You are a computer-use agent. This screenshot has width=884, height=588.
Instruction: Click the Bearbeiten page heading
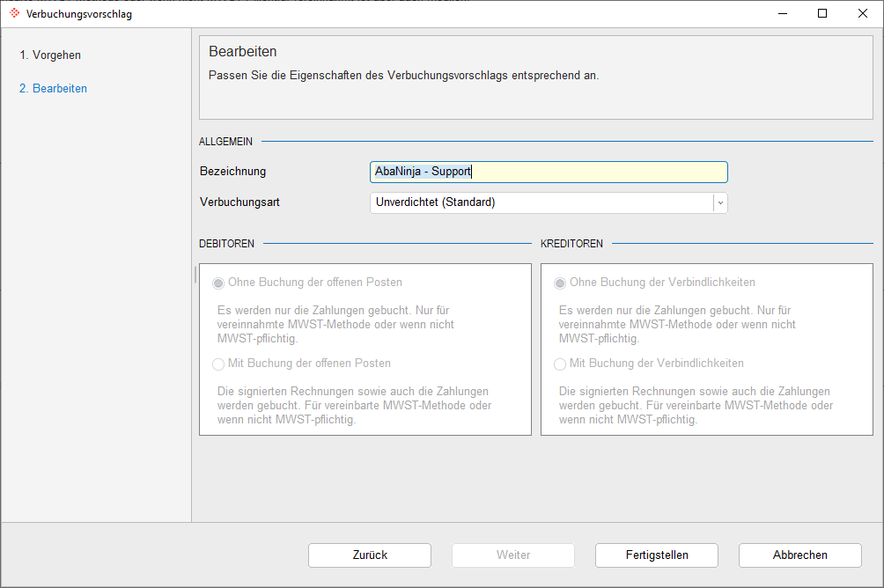pos(242,52)
